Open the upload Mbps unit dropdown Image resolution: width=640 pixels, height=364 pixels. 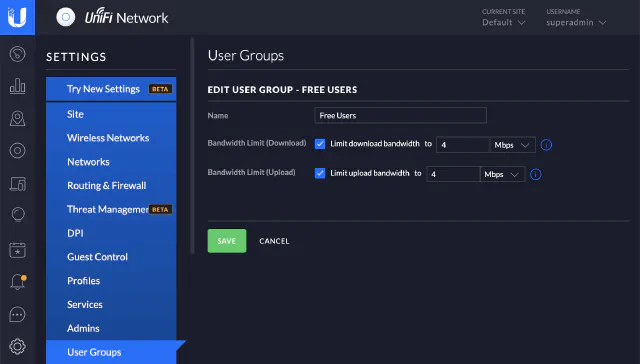coord(502,174)
